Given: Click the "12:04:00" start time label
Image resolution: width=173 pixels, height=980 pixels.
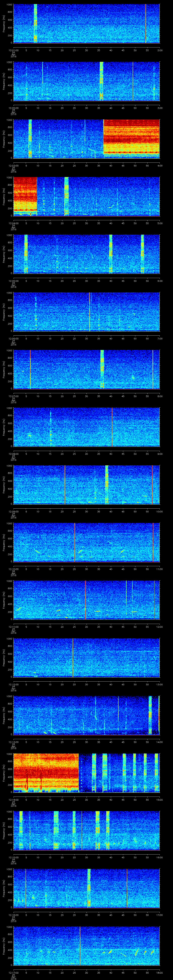Looking at the screenshot, I should tap(13, 223).
